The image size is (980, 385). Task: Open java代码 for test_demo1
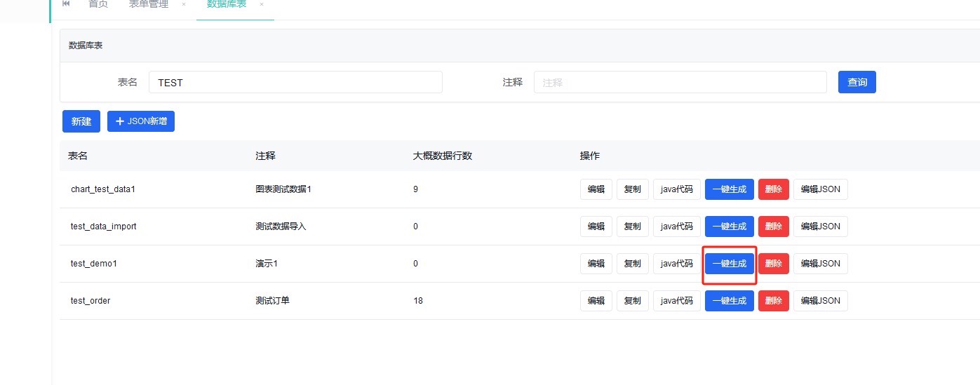click(x=677, y=264)
